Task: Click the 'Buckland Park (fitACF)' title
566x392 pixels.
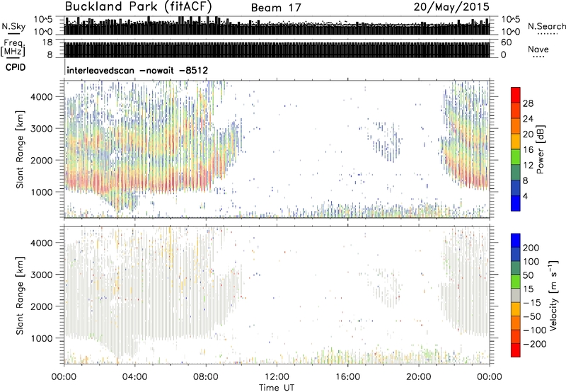Action: 138,7
